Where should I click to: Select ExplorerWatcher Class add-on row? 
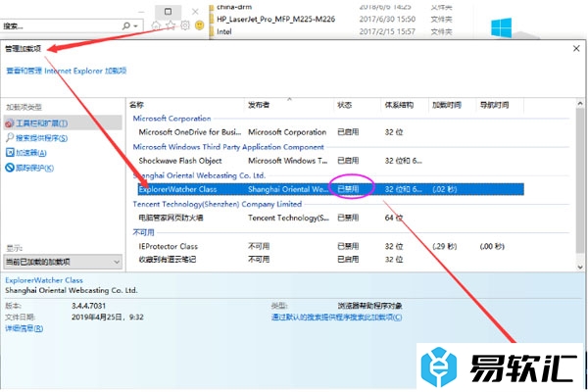pyautogui.click(x=330, y=189)
